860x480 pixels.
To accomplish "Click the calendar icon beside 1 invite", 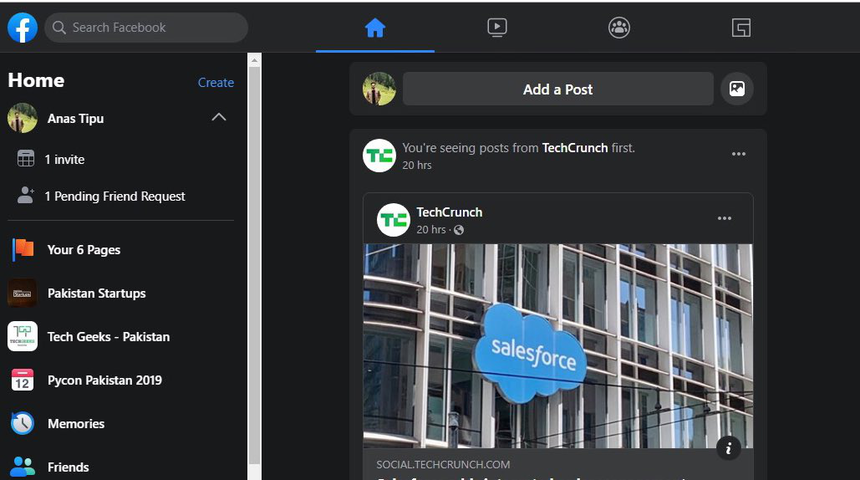I will 26,159.
